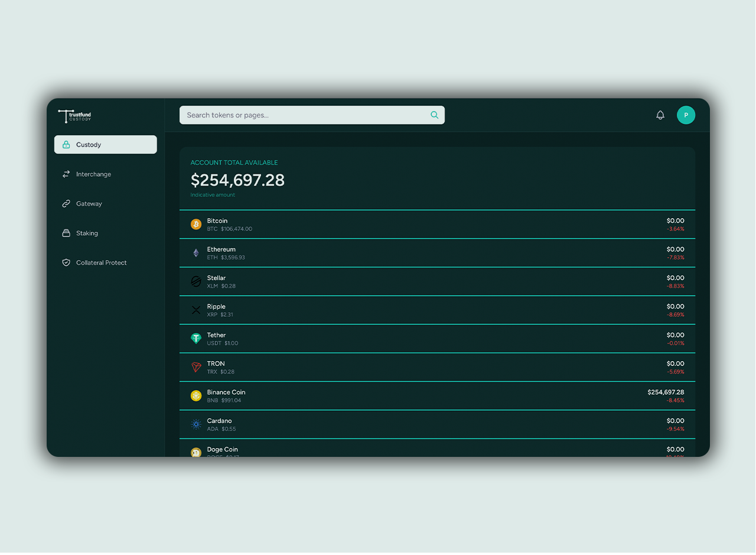The image size is (756, 555).
Task: Select Custody in the sidebar
Action: click(106, 145)
